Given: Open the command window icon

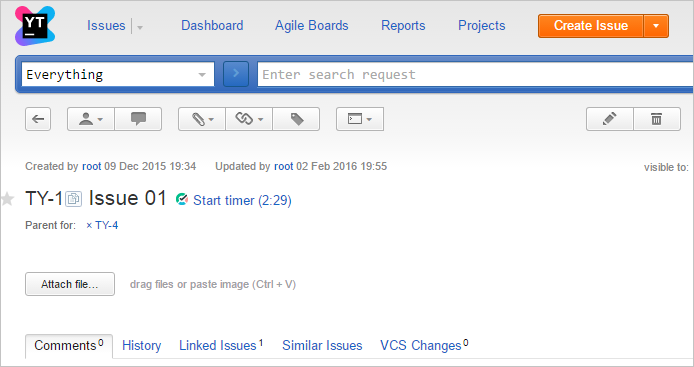Looking at the screenshot, I should (x=360, y=119).
